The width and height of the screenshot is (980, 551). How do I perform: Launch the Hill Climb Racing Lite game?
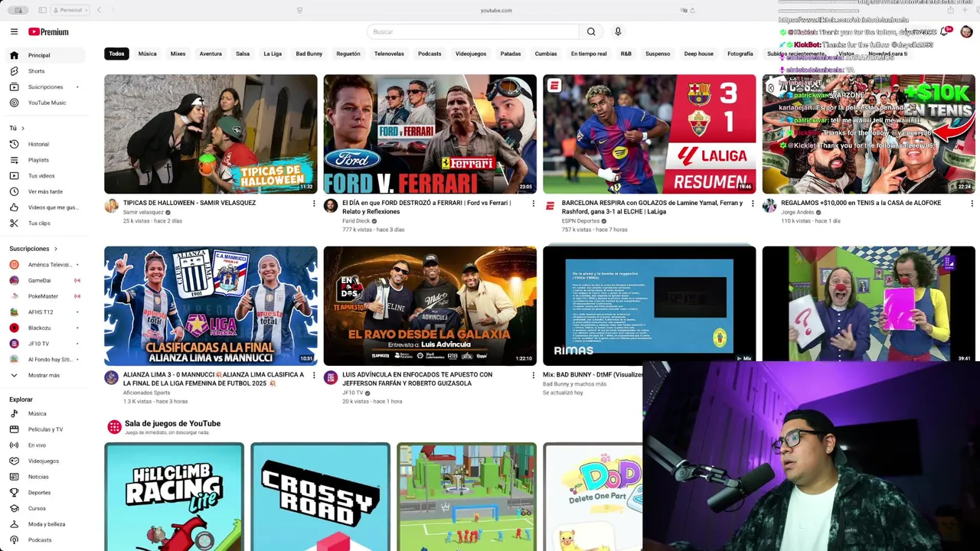tap(175, 497)
